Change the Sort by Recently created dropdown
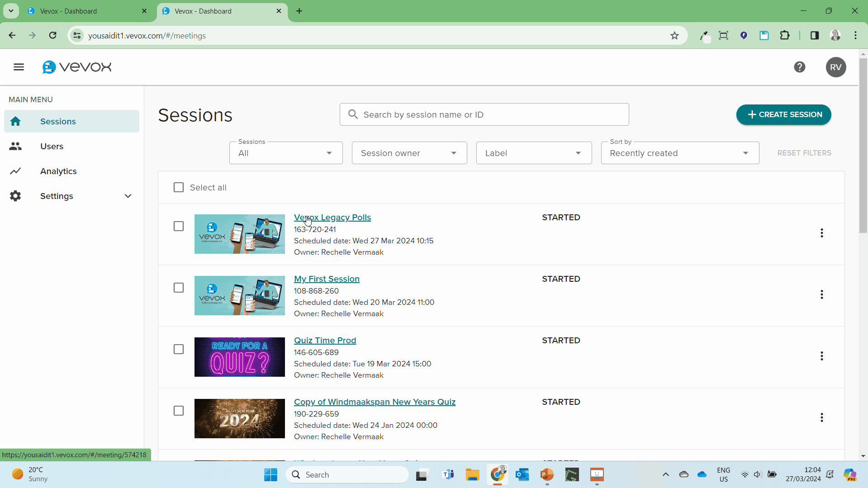868x488 pixels. pos(679,153)
